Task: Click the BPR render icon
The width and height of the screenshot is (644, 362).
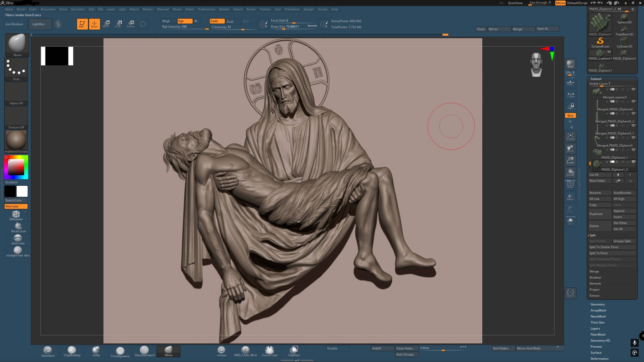Action: 570,64
